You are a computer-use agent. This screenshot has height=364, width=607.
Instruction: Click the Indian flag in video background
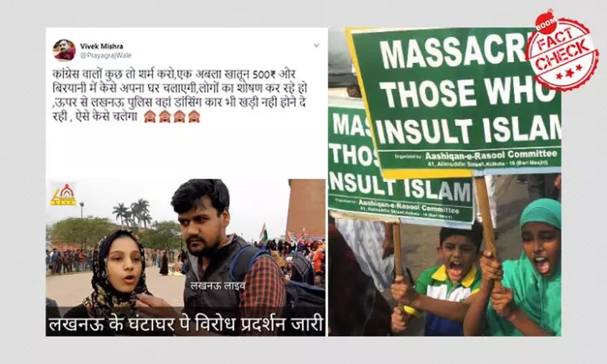coord(264,232)
